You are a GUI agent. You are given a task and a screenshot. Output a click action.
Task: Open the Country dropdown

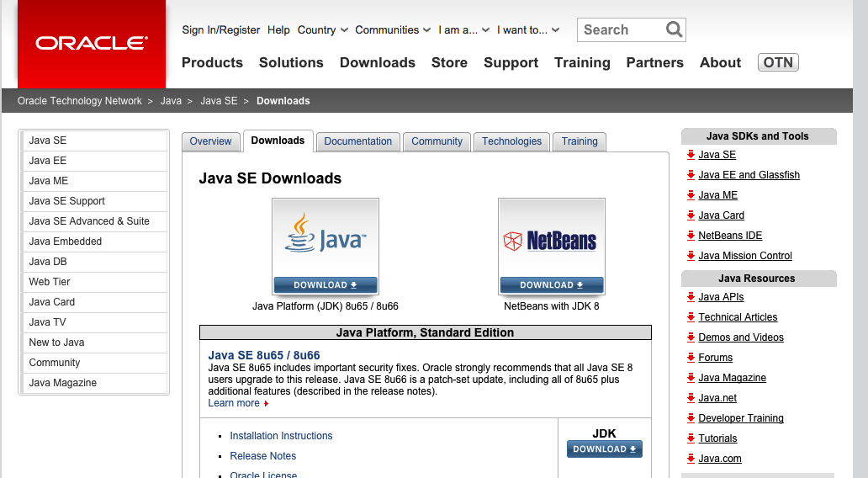pos(323,30)
